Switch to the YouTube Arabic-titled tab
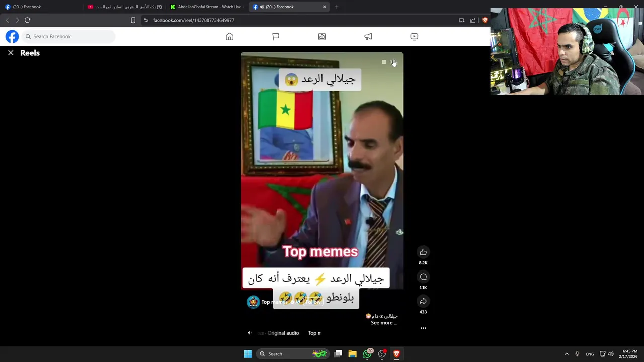The image size is (644, 362). tap(124, 7)
